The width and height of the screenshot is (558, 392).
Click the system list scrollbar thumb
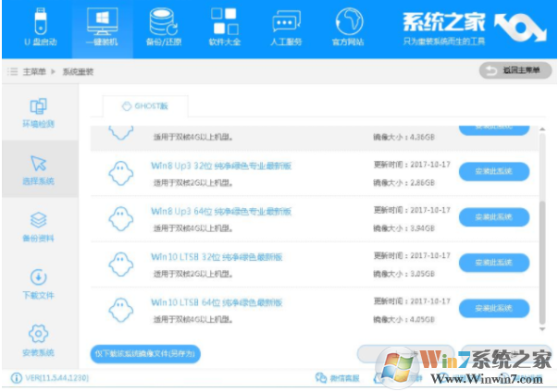542,263
